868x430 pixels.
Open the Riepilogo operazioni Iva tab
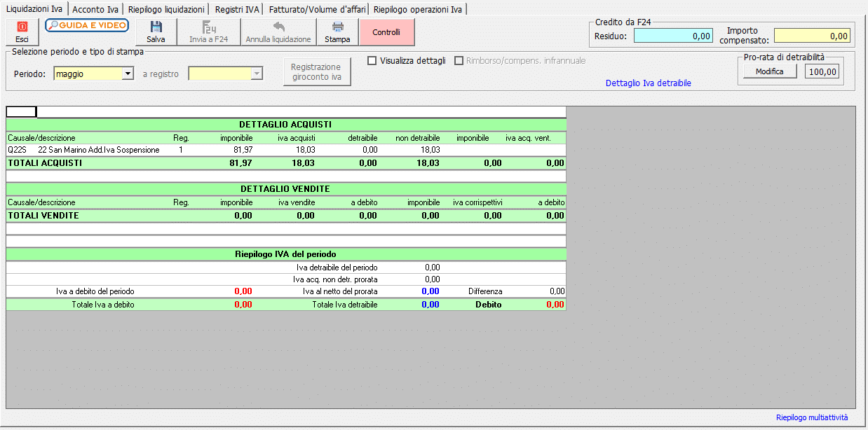[x=418, y=9]
